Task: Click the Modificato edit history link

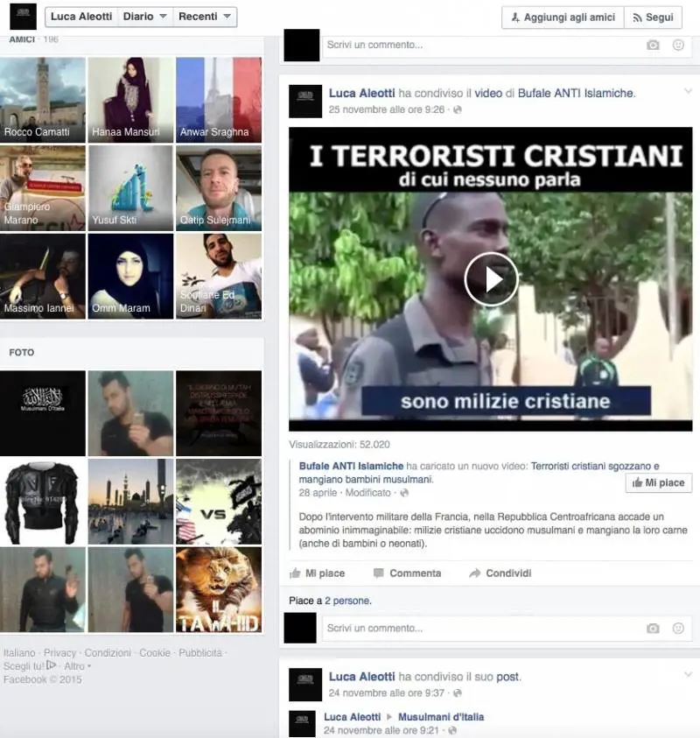Action: coord(367,493)
